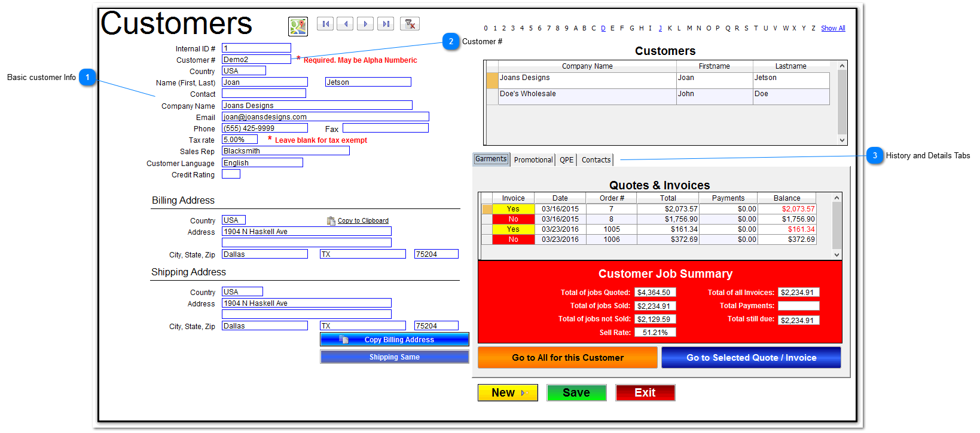Go to previous customer record
980x433 pixels.
point(345,24)
